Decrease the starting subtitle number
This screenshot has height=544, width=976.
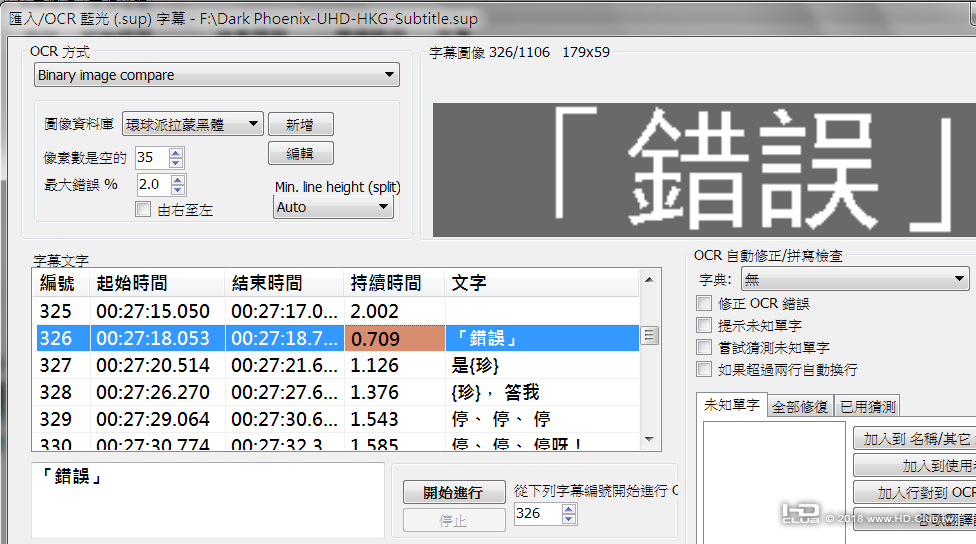[569, 518]
